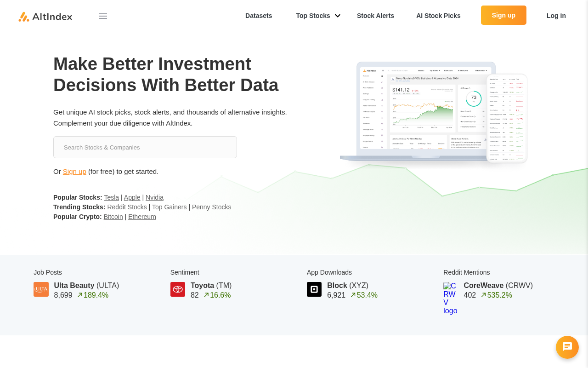
Task: Open the Tesla popular stock link
Action: (x=111, y=197)
